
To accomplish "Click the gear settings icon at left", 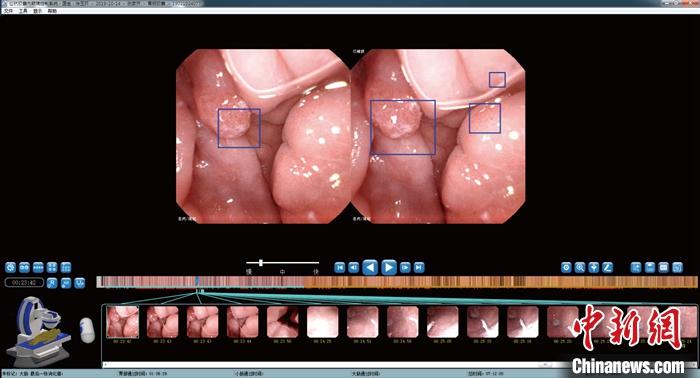I will click(x=11, y=267).
